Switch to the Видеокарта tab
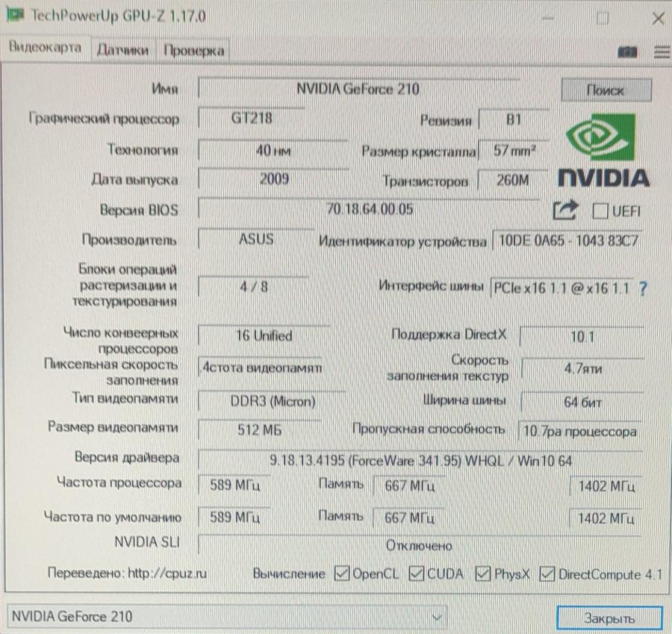 [46, 47]
